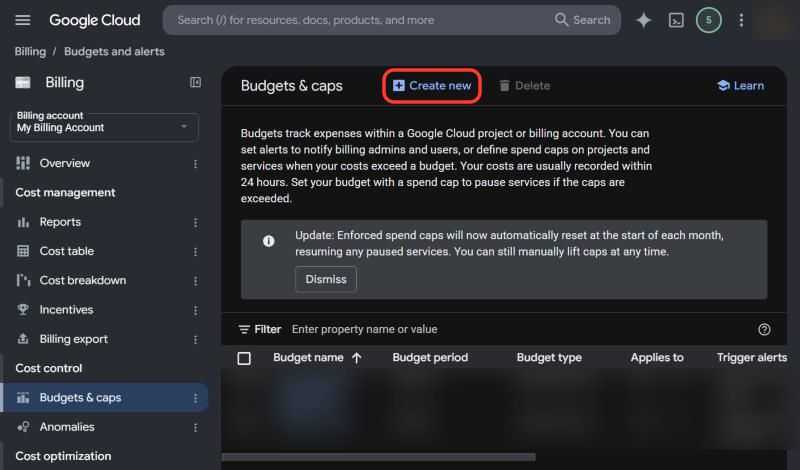Open the Cost table page
The image size is (800, 470).
(67, 251)
